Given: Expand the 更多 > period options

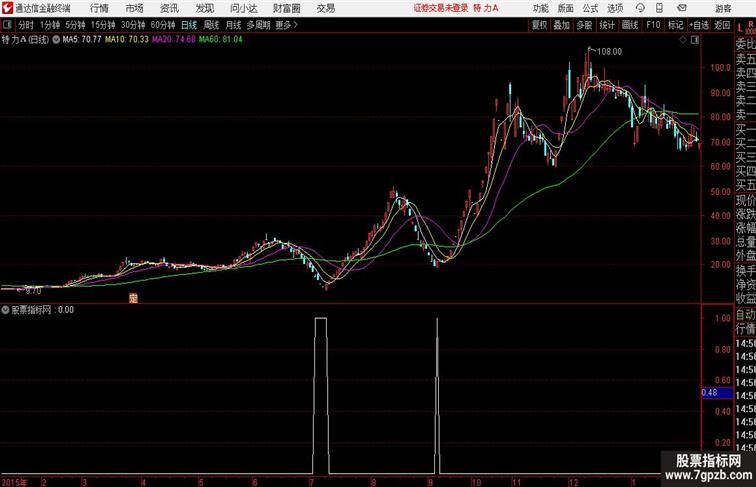Looking at the screenshot, I should (x=287, y=25).
